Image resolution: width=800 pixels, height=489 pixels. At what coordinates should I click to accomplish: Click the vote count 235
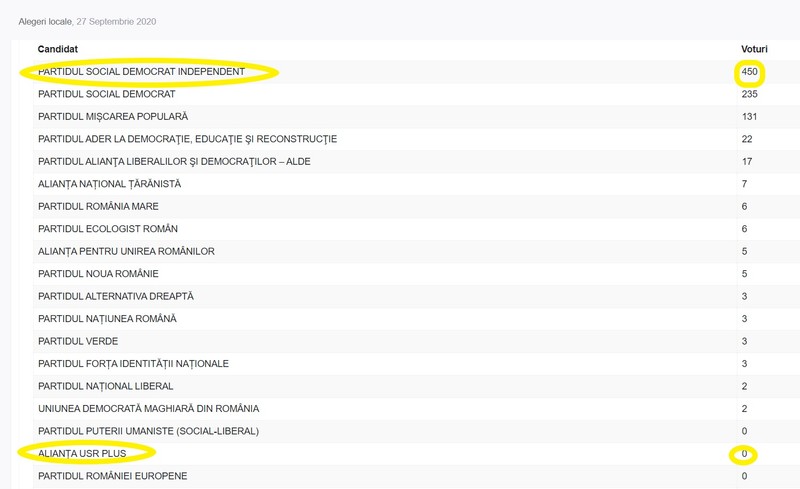(x=749, y=94)
